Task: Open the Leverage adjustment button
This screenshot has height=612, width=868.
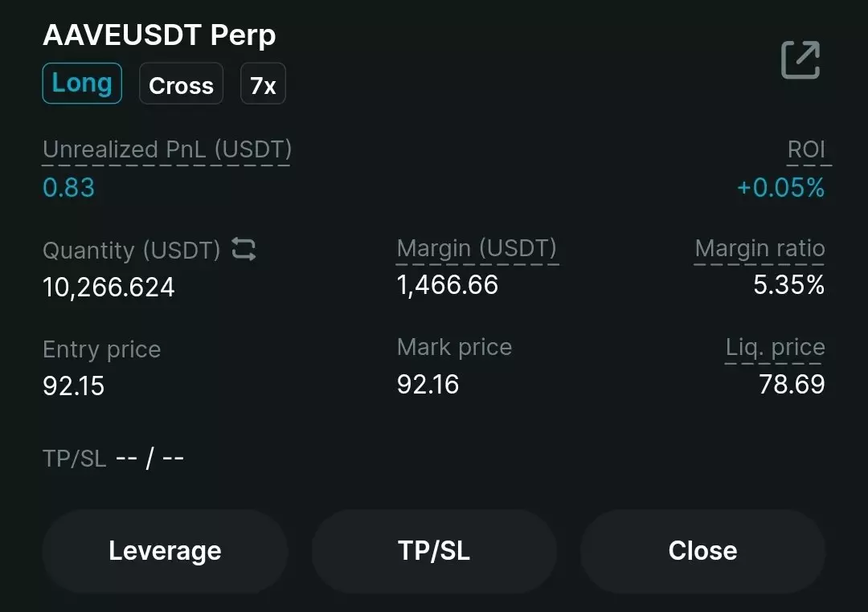Action: (165, 551)
